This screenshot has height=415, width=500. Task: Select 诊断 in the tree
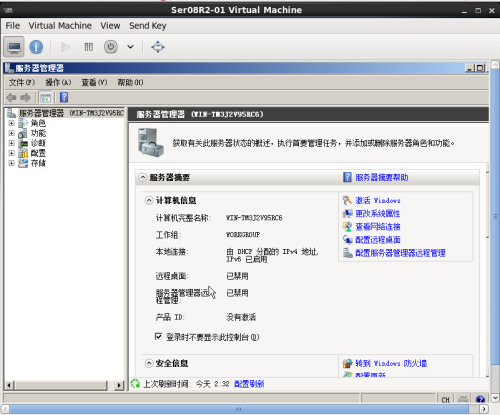(38, 143)
